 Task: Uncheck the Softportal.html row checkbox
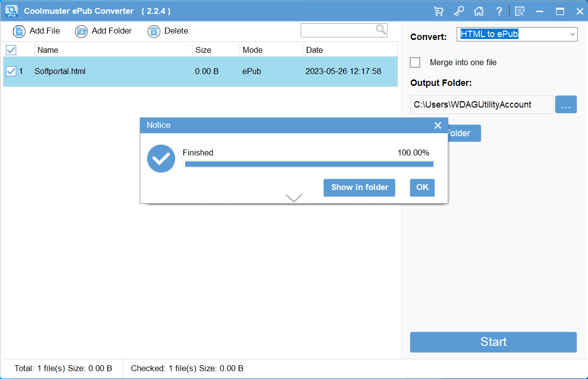point(11,71)
